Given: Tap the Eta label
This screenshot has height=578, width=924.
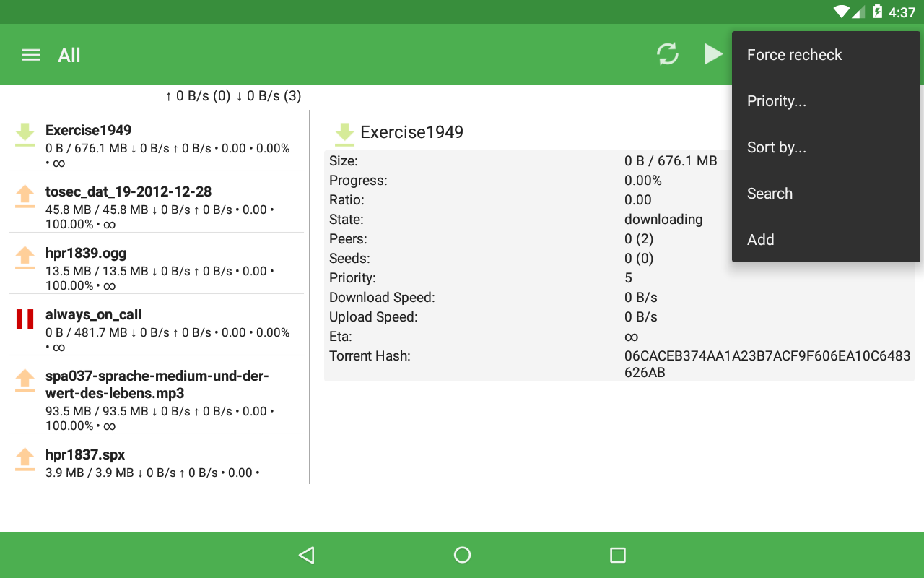Looking at the screenshot, I should 340,337.
